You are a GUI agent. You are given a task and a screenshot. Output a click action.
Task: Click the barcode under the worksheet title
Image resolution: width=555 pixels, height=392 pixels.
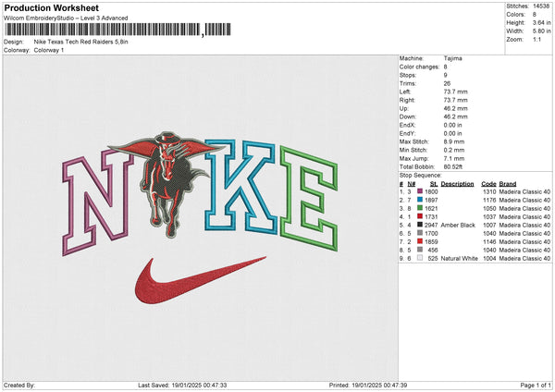click(117, 30)
